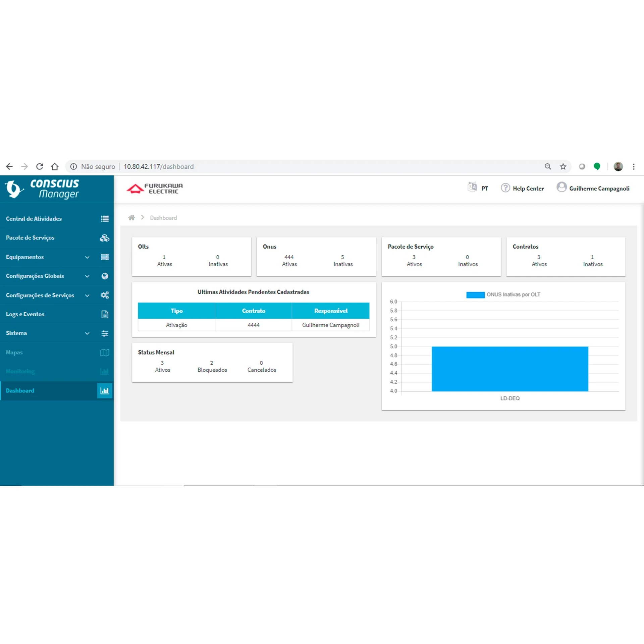Open language selector PT icon
The height and width of the screenshot is (644, 644).
(x=472, y=187)
